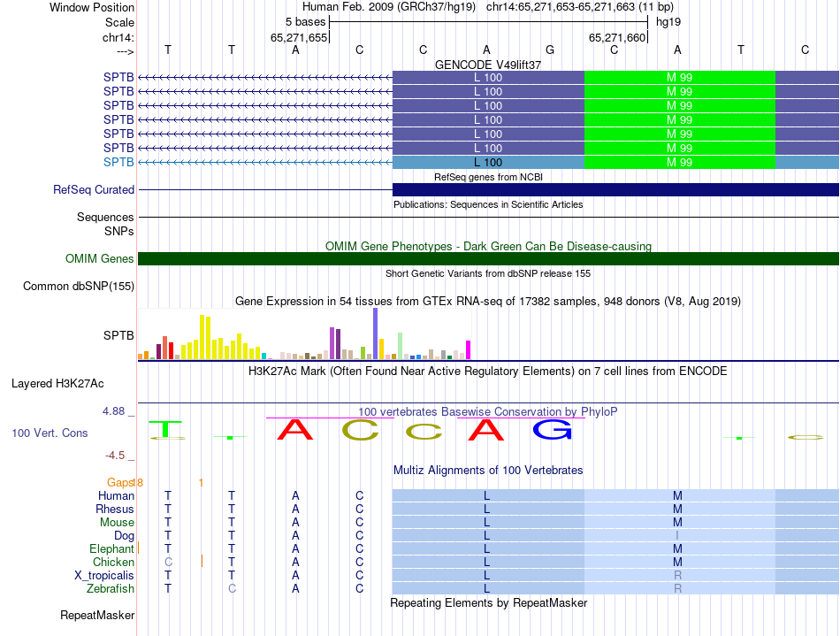Click the RefSeq genes from NCBI title
Viewport: 840px width, 636px height.
(x=489, y=177)
